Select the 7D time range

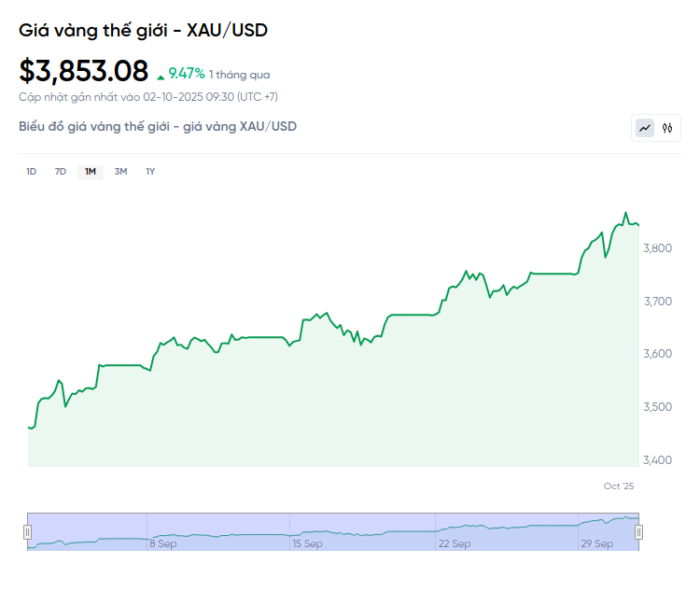click(x=61, y=172)
